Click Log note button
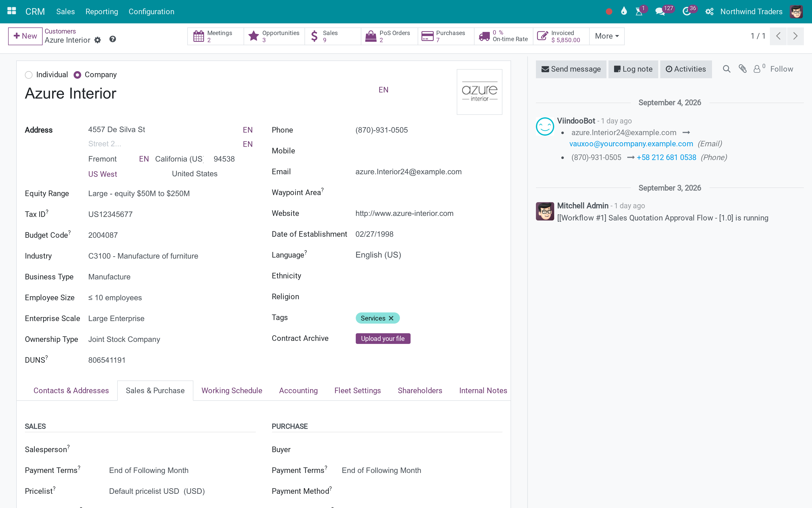The image size is (812, 508). (633, 69)
